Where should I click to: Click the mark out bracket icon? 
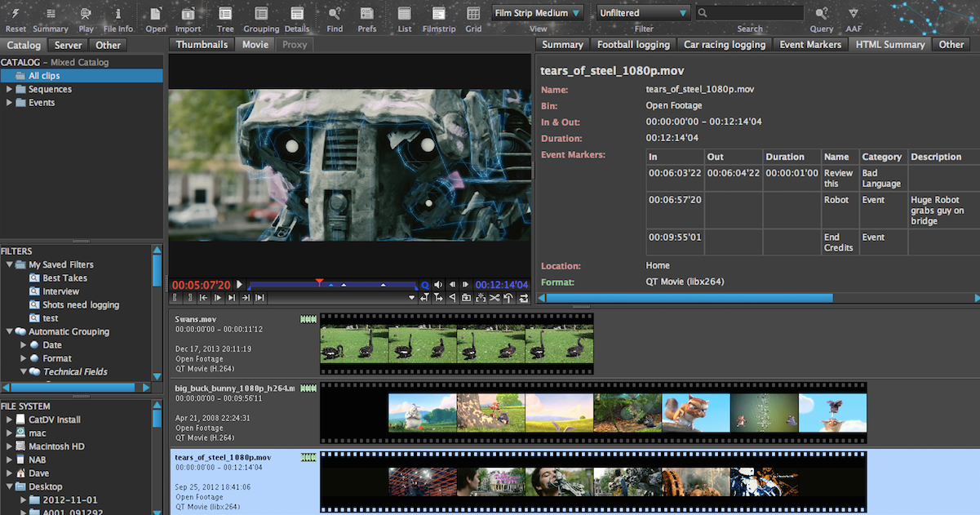click(189, 298)
